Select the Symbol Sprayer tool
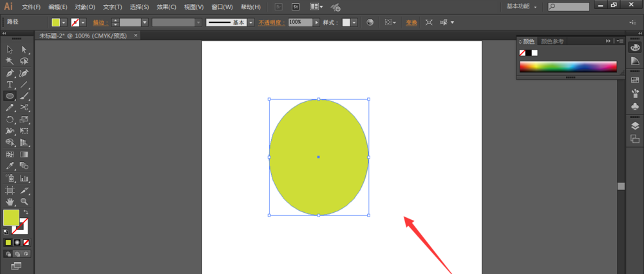Image resolution: width=644 pixels, height=274 pixels. point(10,178)
